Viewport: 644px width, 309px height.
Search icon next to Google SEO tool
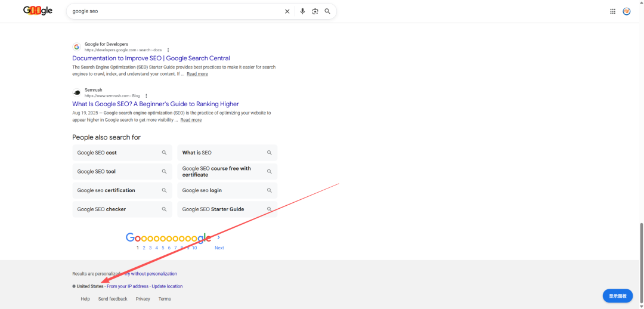click(x=165, y=172)
